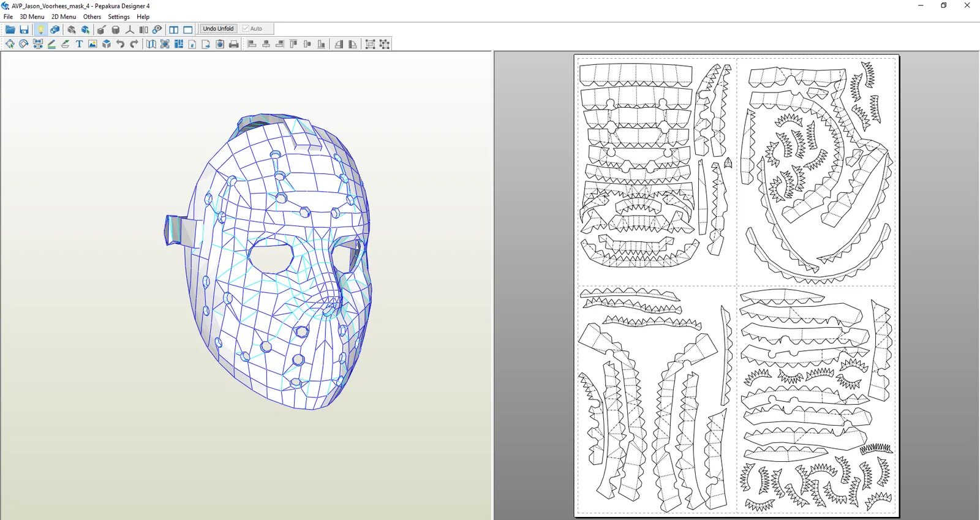Click the redo arrow icon
Screen dimensions: 980x520
(x=134, y=44)
